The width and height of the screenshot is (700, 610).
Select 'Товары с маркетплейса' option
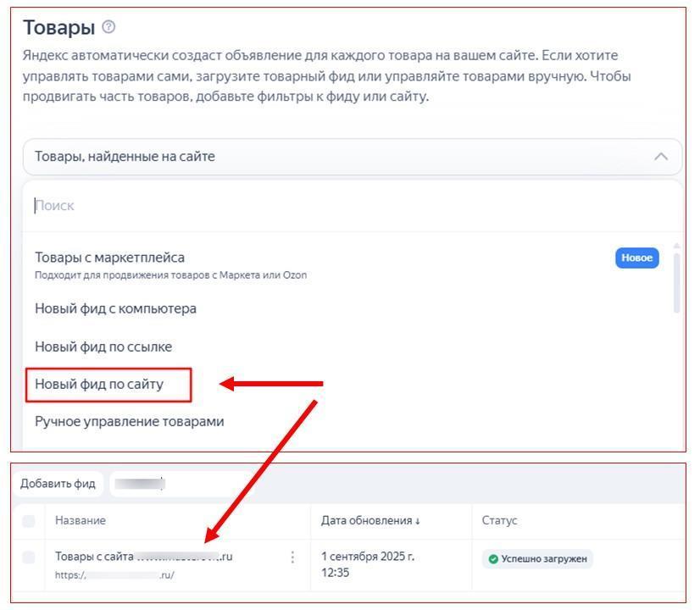point(110,258)
